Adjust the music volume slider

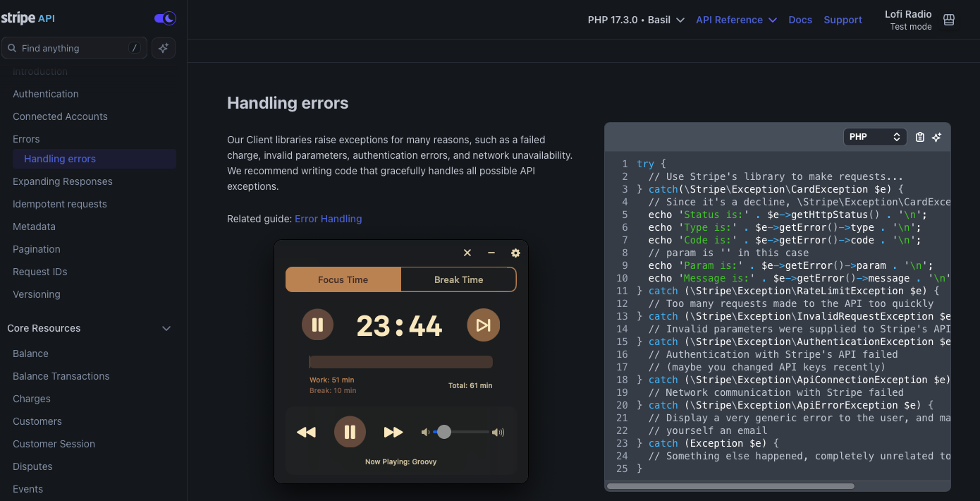point(461,432)
